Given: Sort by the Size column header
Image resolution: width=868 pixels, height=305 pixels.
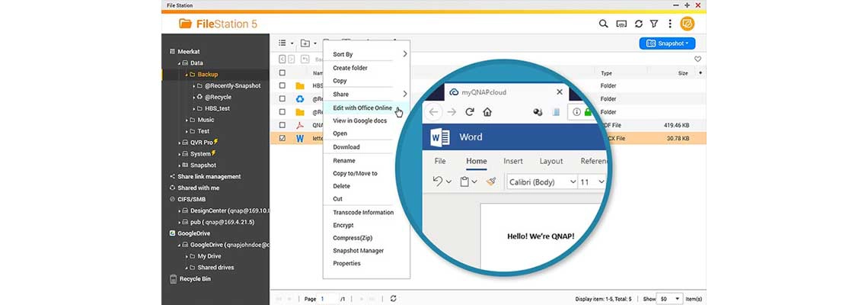Looking at the screenshot, I should pos(683,73).
